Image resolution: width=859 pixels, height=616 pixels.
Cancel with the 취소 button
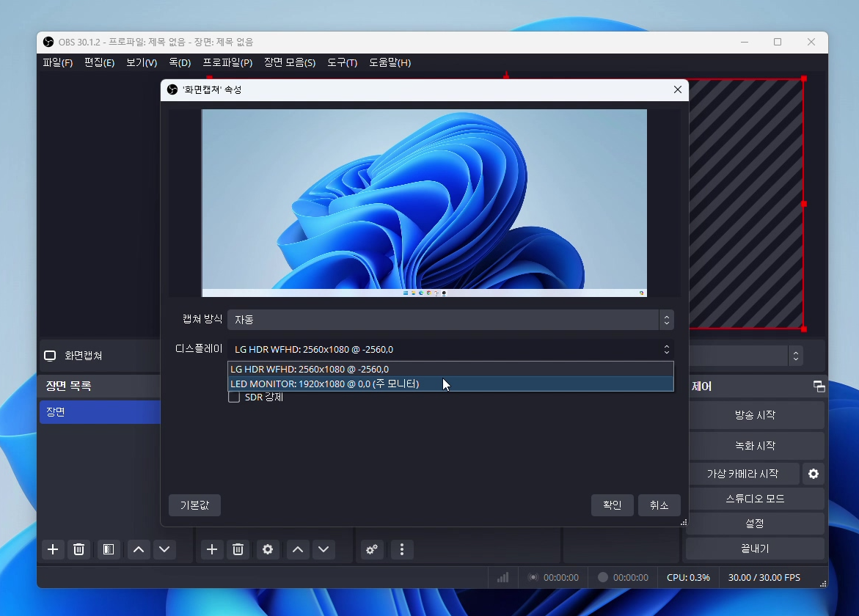tap(659, 505)
